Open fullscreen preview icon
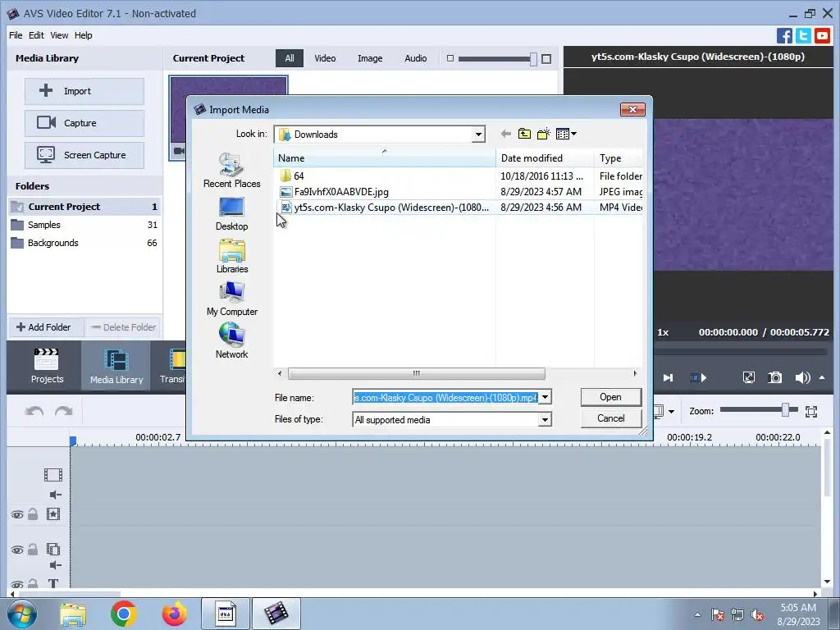 [x=748, y=377]
